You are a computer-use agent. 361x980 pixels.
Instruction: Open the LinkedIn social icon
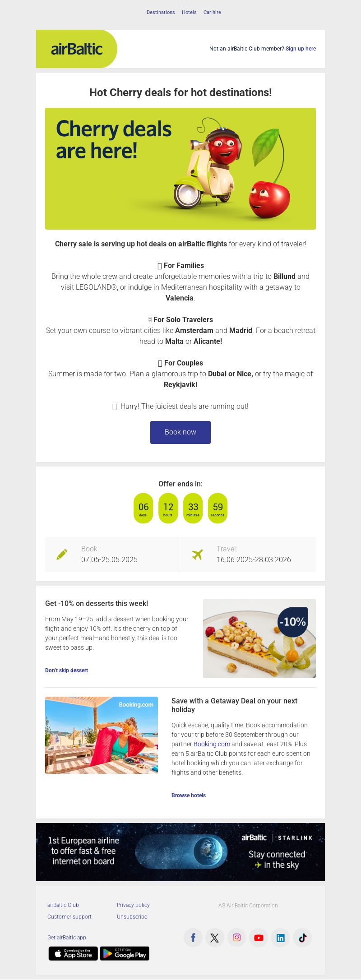tap(280, 938)
